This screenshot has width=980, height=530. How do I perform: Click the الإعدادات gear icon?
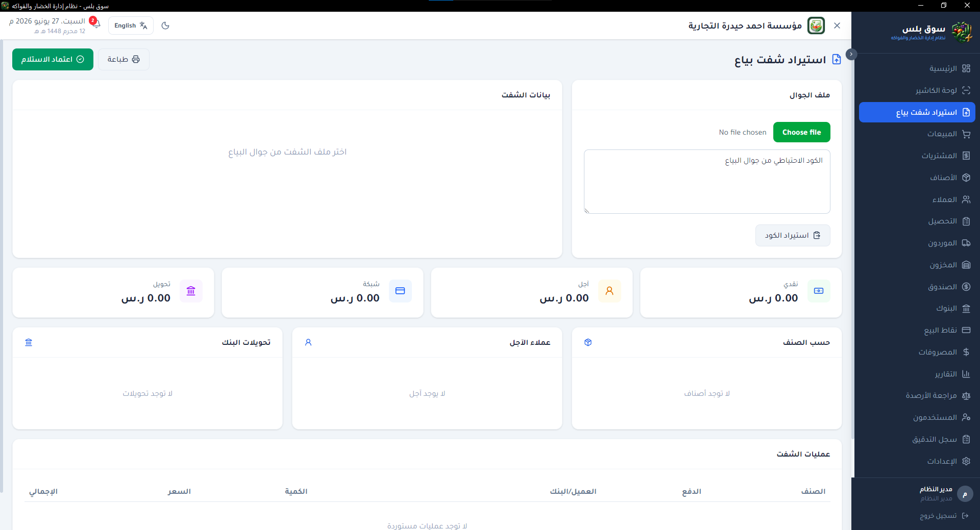click(x=966, y=461)
